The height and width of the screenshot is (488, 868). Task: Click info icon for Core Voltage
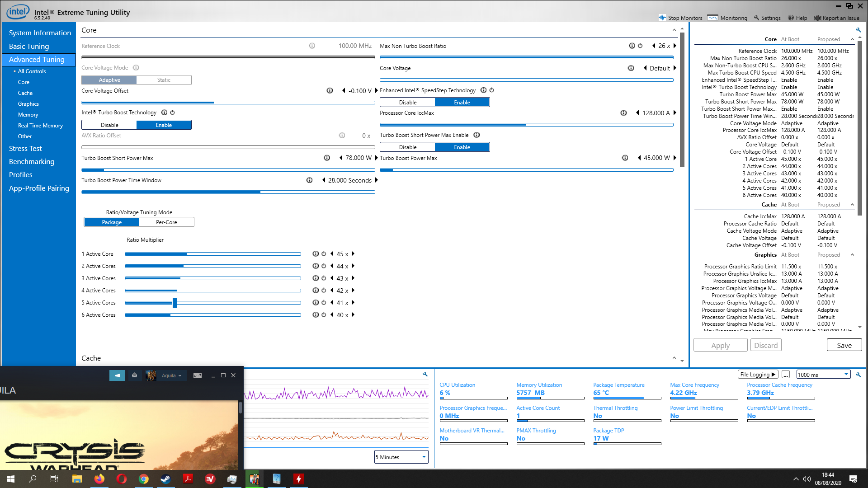(x=631, y=68)
